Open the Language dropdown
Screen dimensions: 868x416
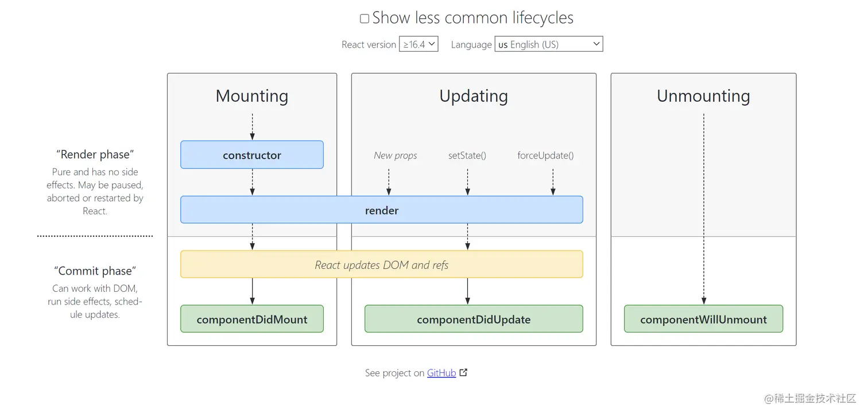[549, 44]
